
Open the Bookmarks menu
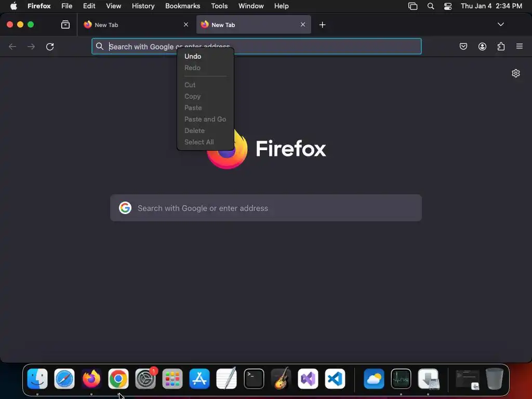click(x=182, y=6)
